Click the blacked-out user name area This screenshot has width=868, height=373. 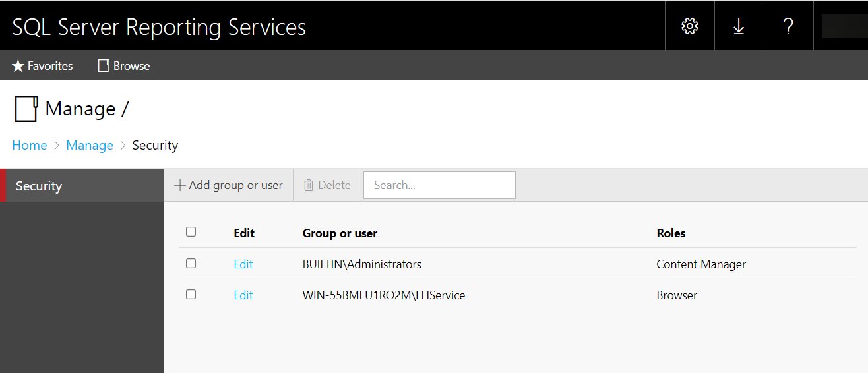[844, 26]
